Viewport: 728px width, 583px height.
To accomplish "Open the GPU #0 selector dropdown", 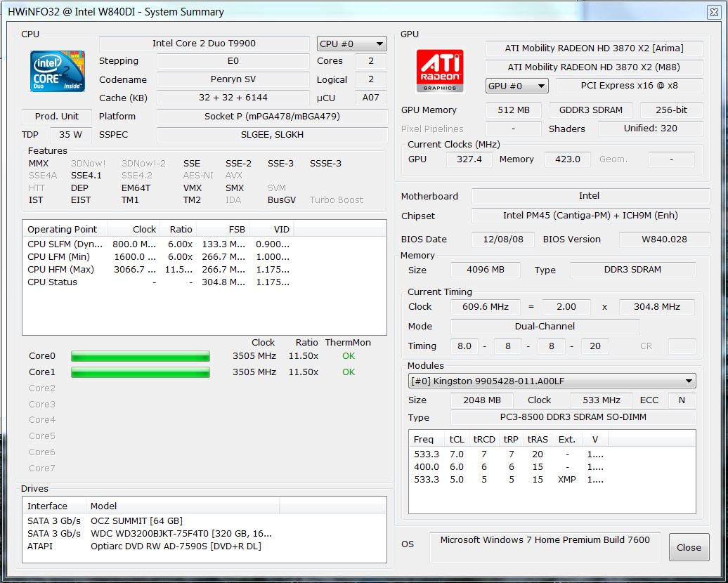I will (x=516, y=86).
